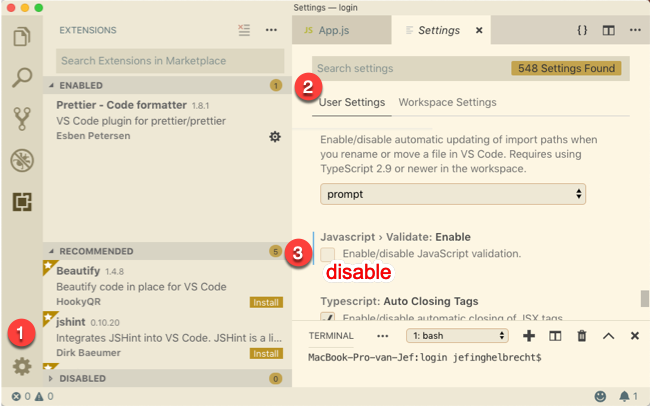Open the prompt dropdown for import updates

[453, 194]
